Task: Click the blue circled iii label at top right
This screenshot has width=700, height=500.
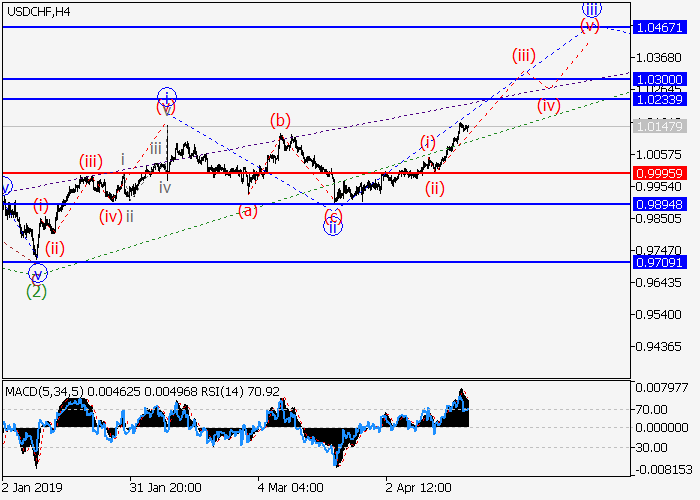Action: (x=590, y=9)
